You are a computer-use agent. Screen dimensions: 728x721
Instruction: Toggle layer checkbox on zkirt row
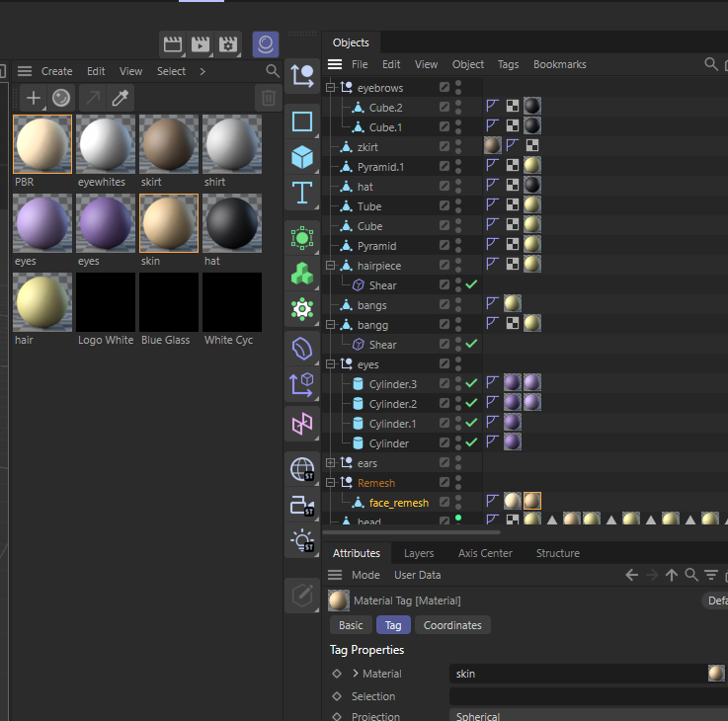pos(445,147)
